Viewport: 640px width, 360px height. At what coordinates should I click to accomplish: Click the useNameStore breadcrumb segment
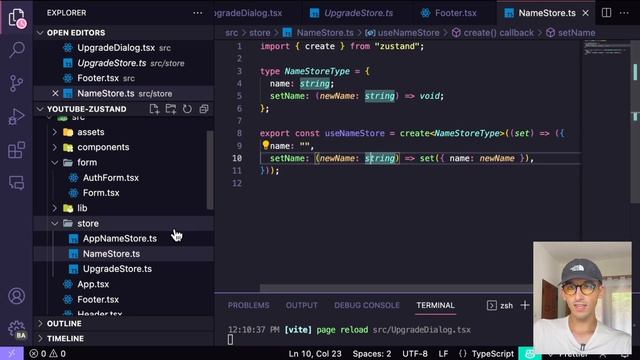click(x=402, y=33)
